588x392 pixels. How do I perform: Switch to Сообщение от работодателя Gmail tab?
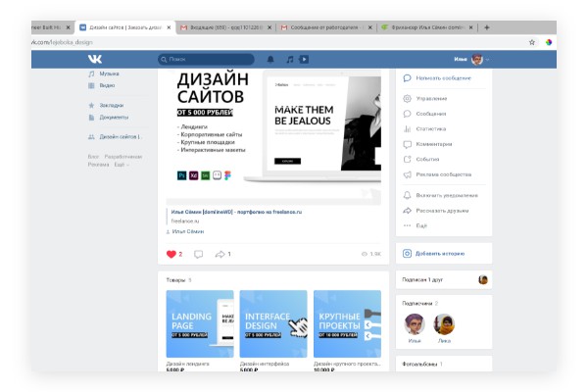pos(324,27)
